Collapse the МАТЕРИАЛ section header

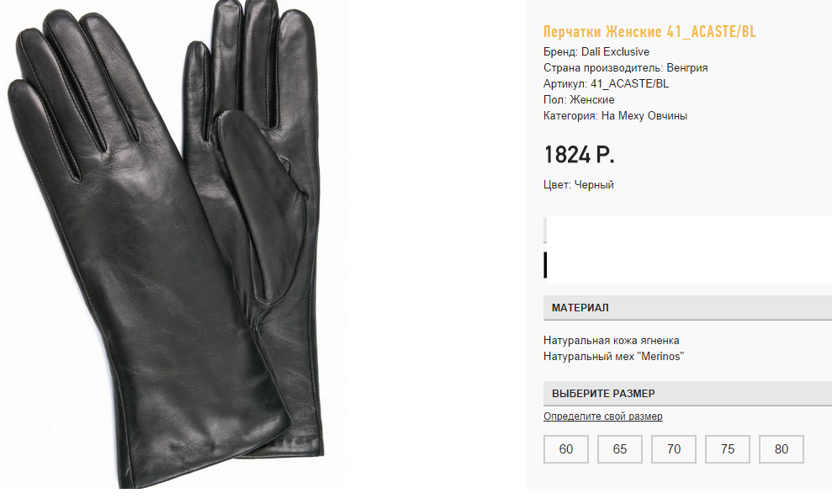pos(687,308)
